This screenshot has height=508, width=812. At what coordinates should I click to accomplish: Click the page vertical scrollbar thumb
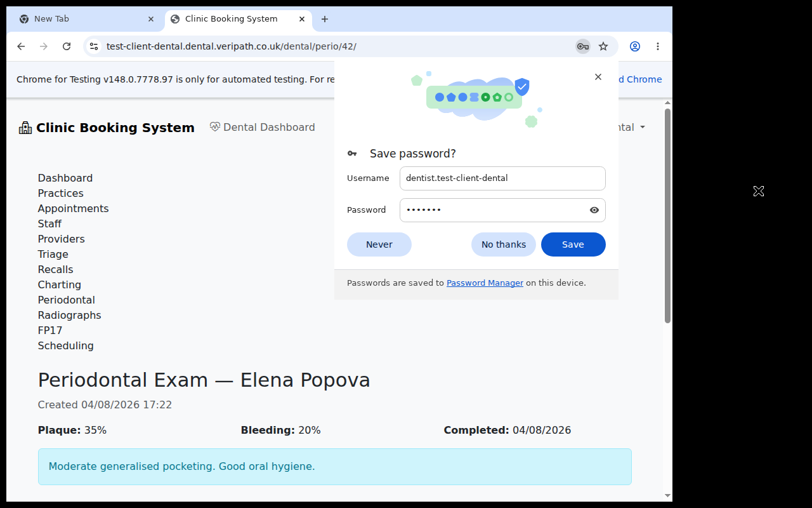click(x=667, y=216)
